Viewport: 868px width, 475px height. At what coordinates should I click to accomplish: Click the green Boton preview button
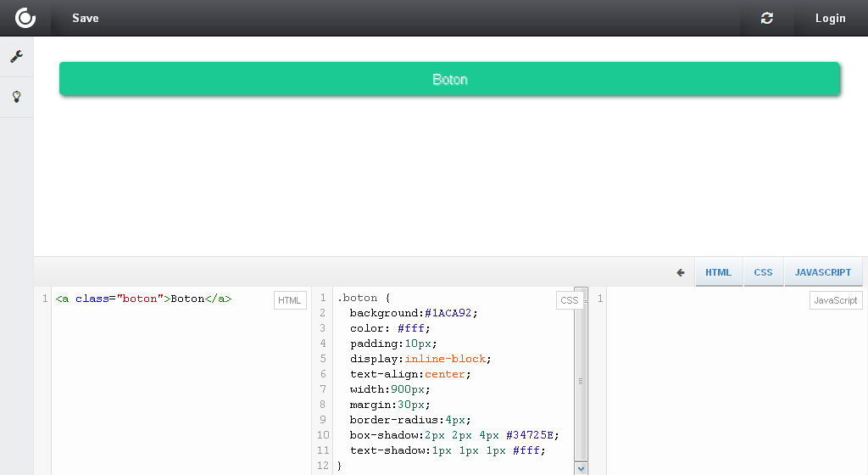pos(449,79)
